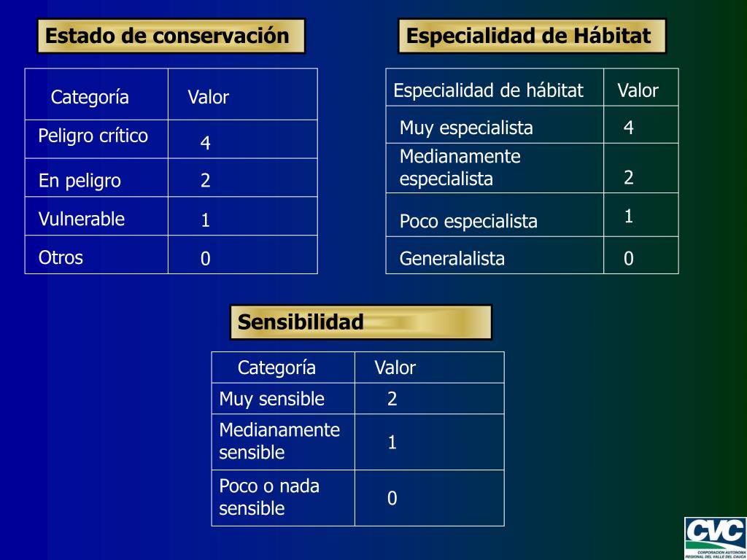Screen dimensions: 747x560
Task: Click the Generalalista table cell
Action: point(495,255)
